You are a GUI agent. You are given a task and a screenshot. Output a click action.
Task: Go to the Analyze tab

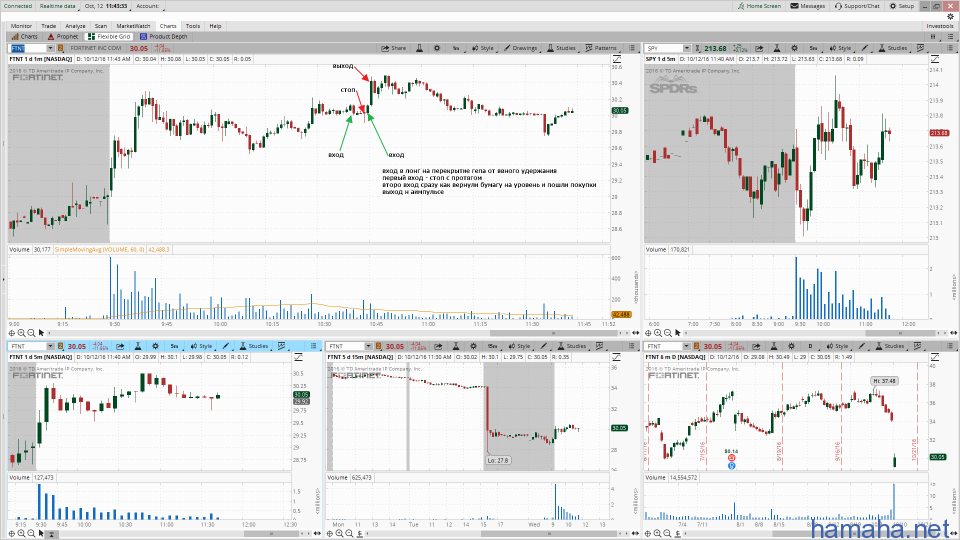tap(75, 26)
